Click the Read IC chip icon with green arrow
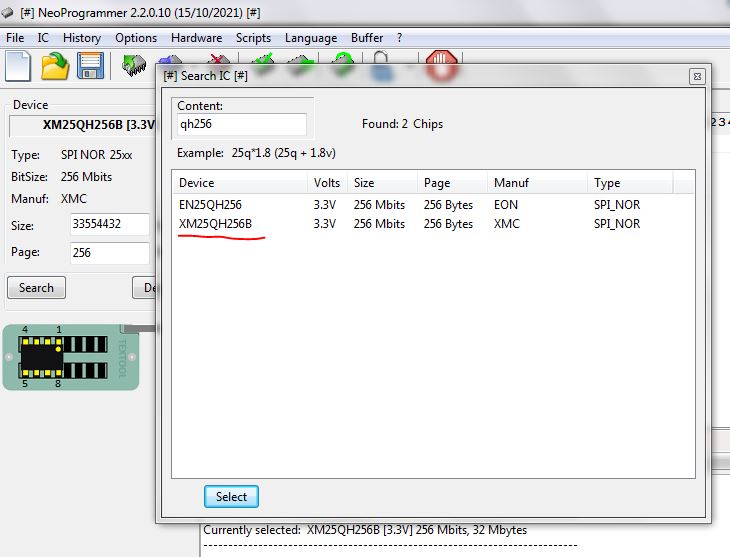Viewport: 730px width, 557px height. point(134,66)
